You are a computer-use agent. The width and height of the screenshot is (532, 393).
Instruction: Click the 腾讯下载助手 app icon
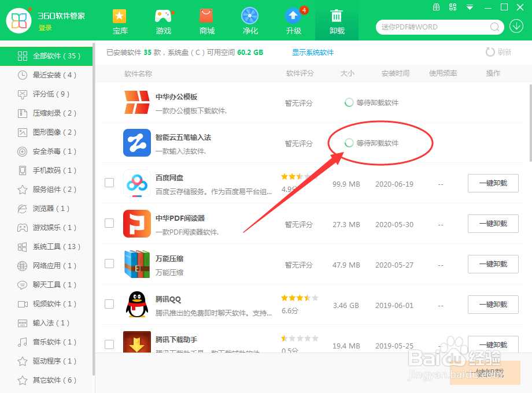pos(136,342)
